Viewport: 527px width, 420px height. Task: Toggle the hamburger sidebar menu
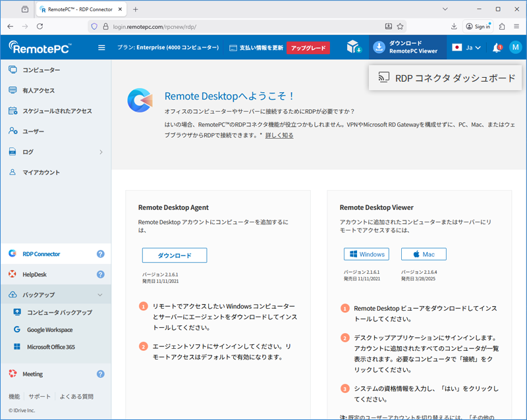(x=101, y=47)
